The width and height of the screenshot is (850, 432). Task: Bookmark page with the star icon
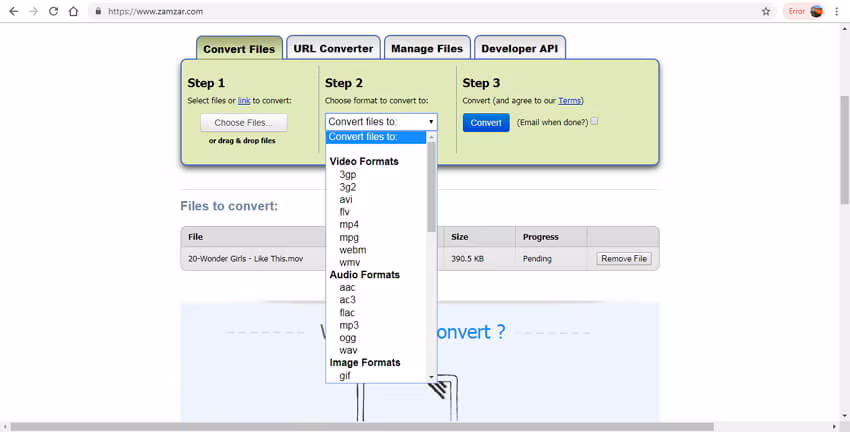coord(766,11)
